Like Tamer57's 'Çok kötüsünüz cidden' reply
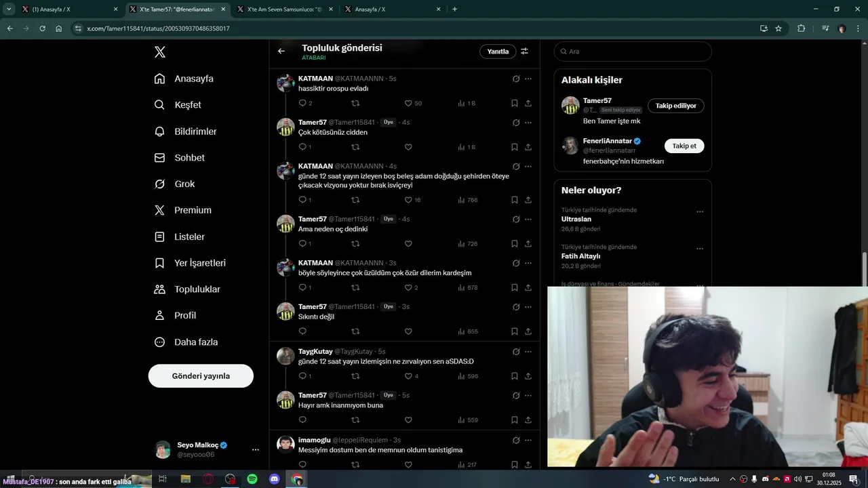This screenshot has width=868, height=488. [x=408, y=147]
